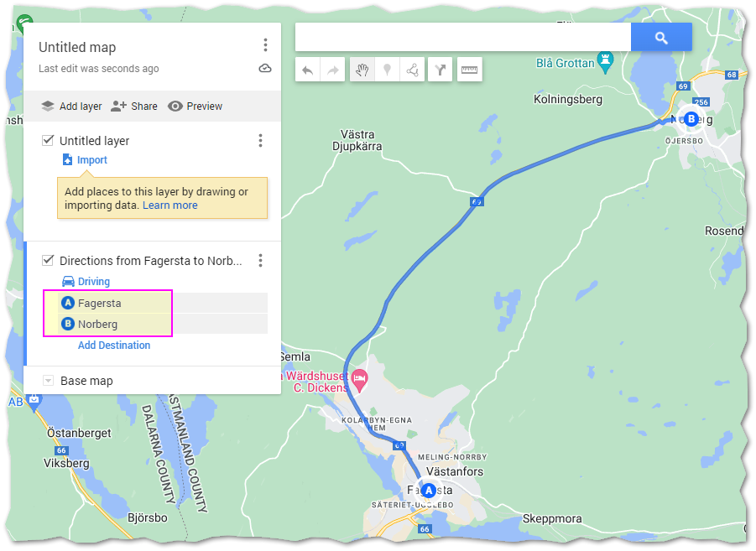This screenshot has width=756, height=551.
Task: Open the Share option
Action: click(134, 106)
